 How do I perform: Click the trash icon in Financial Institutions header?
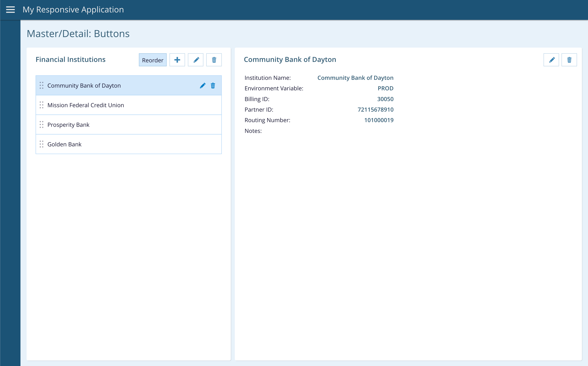pyautogui.click(x=214, y=60)
